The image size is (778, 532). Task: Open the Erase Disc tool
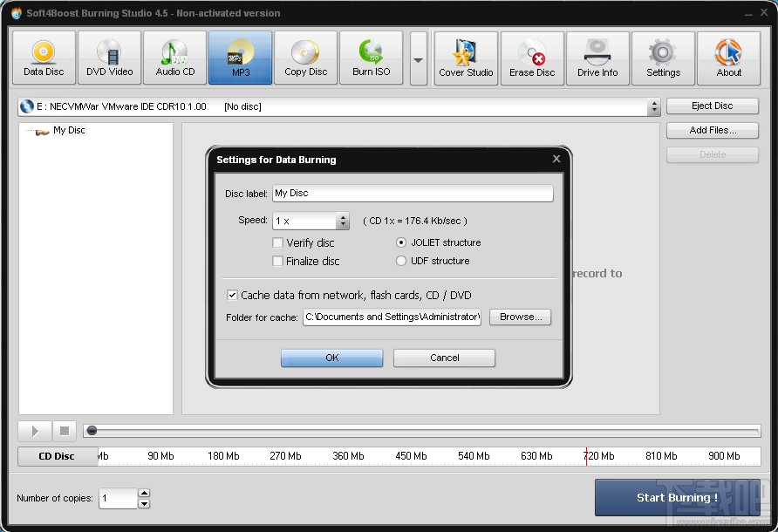pos(531,57)
